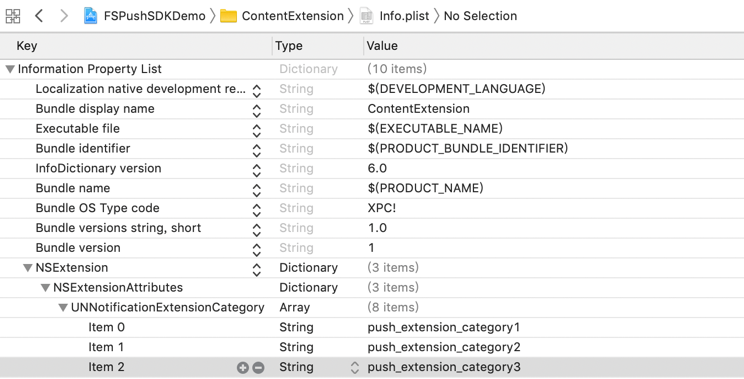Open the type popup for Item 2
Viewport: 744px width, 379px height.
pos(355,368)
